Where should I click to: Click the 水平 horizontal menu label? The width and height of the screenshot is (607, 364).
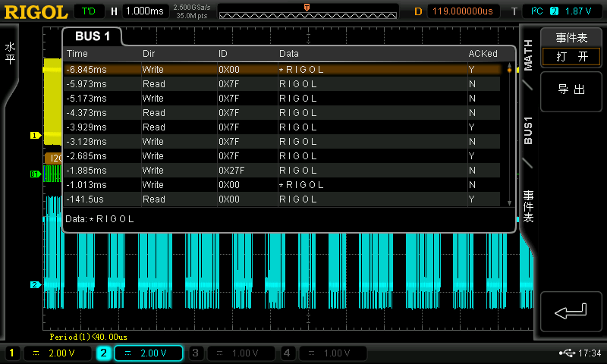(x=10, y=53)
